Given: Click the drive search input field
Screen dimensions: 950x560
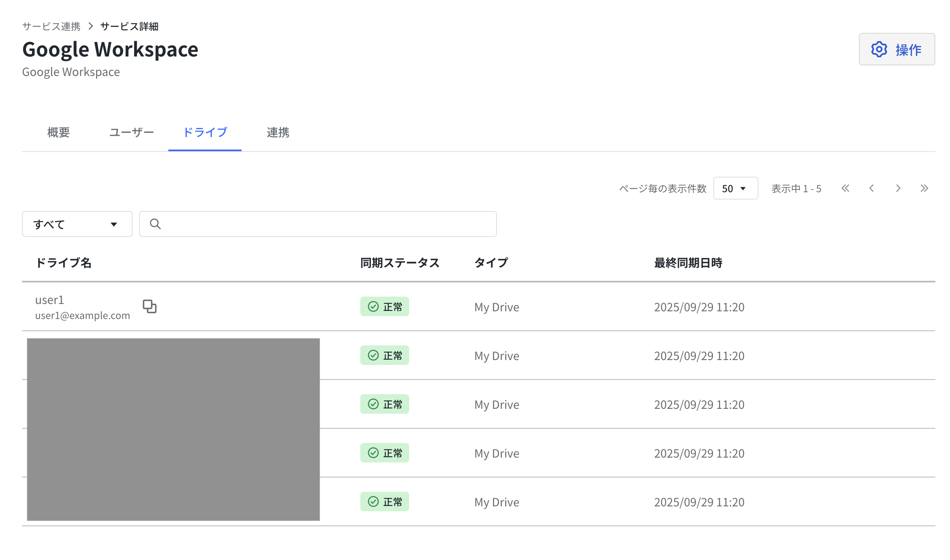Looking at the screenshot, I should [318, 224].
